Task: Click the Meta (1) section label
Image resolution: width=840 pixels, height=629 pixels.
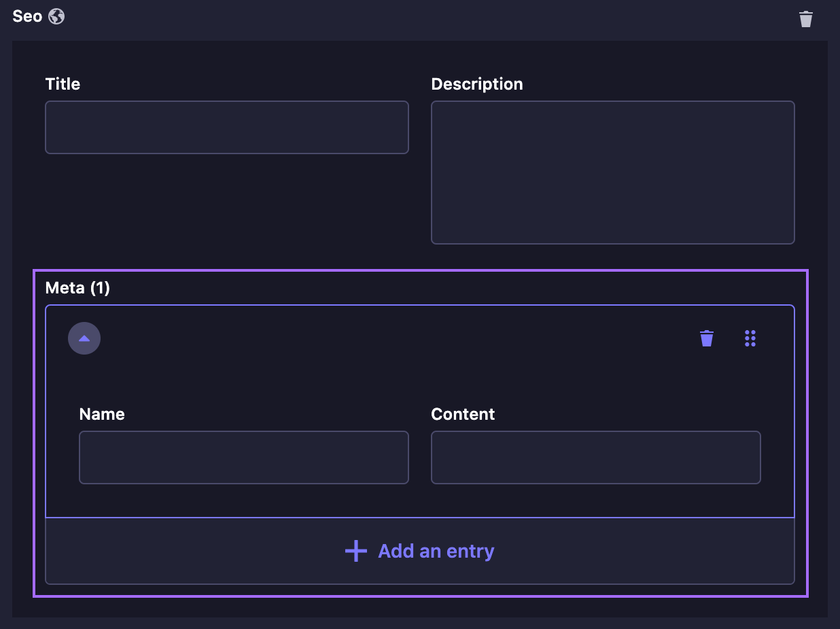Action: tap(77, 288)
